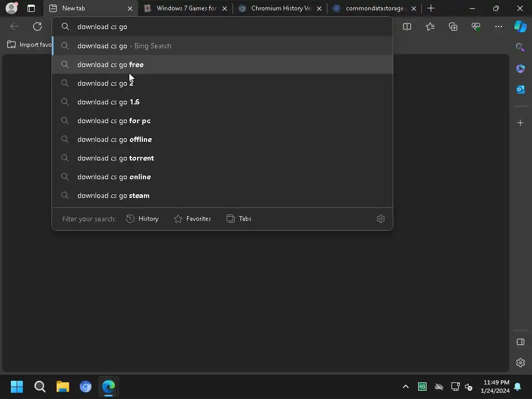
Task: Open Chromium from the taskbar
Action: (86, 387)
